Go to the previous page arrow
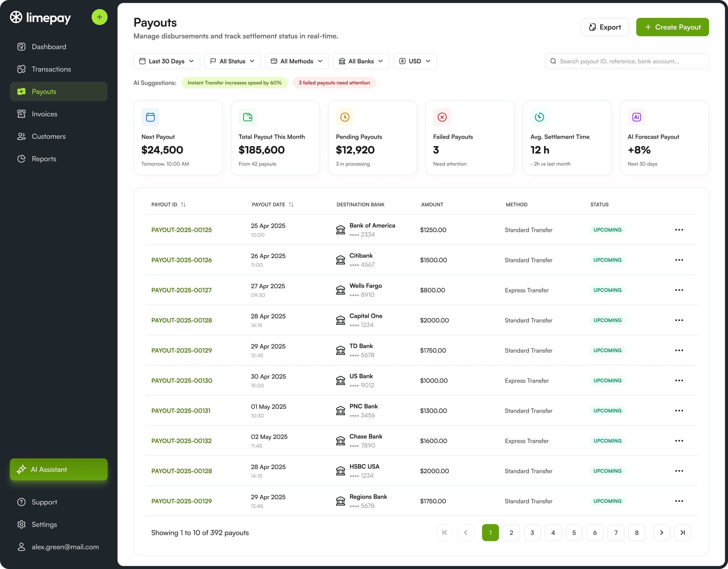The height and width of the screenshot is (569, 728). point(466,532)
